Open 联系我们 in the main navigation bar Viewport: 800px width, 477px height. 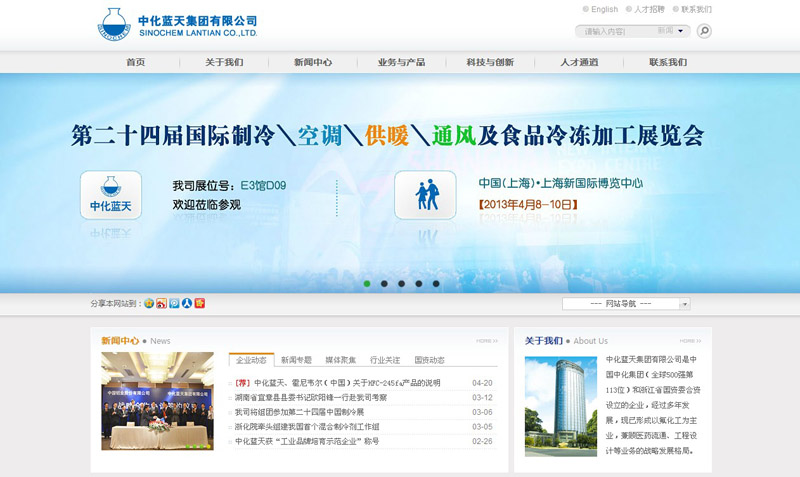coord(668,62)
